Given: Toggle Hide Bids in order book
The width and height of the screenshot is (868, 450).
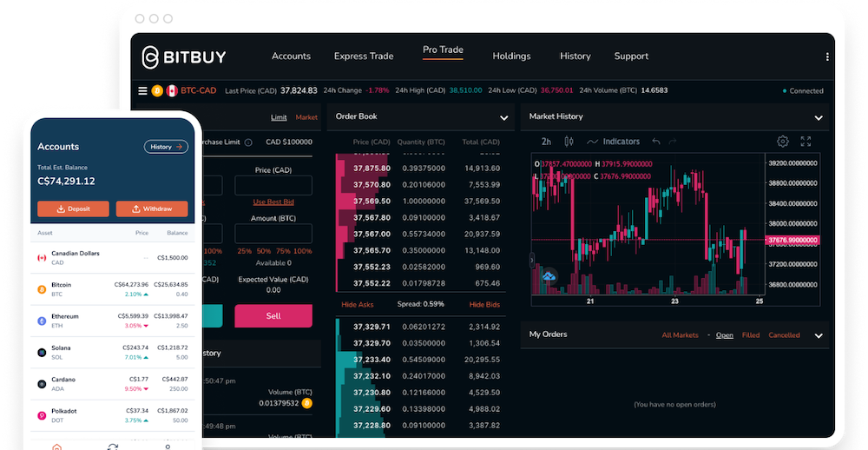Looking at the screenshot, I should click(x=484, y=305).
